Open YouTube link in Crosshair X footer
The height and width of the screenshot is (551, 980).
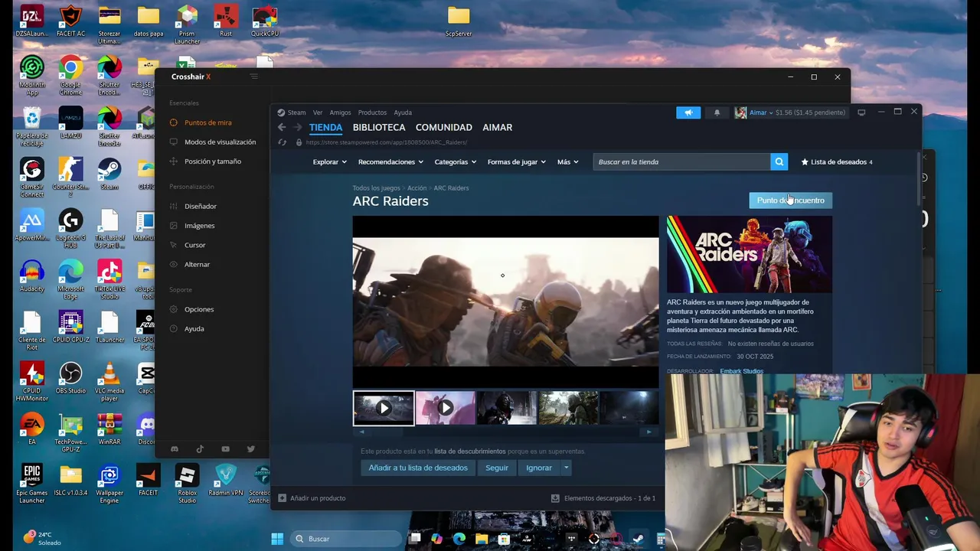tap(225, 449)
